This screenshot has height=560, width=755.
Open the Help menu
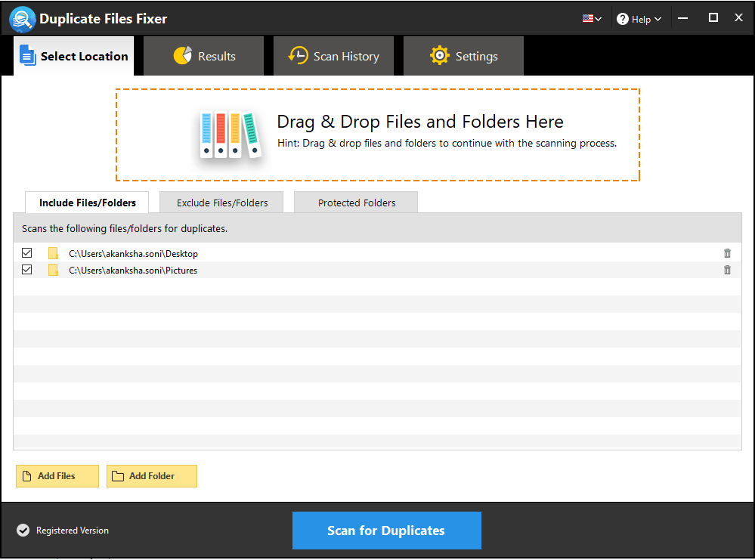click(639, 19)
